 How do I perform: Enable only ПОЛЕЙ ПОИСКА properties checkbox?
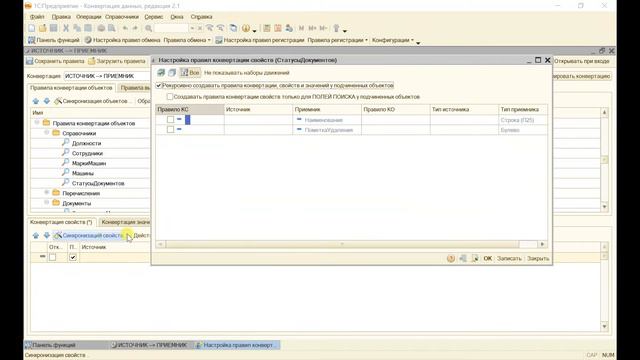coord(170,97)
